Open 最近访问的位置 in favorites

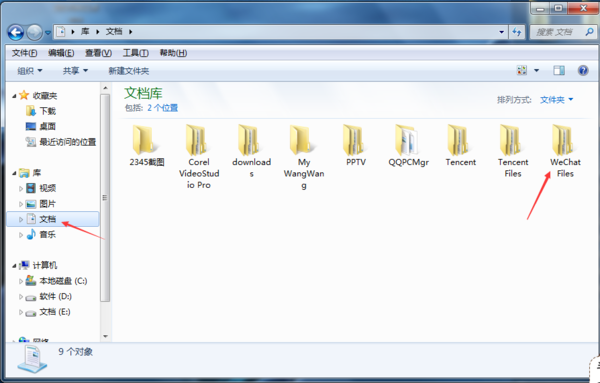point(61,142)
